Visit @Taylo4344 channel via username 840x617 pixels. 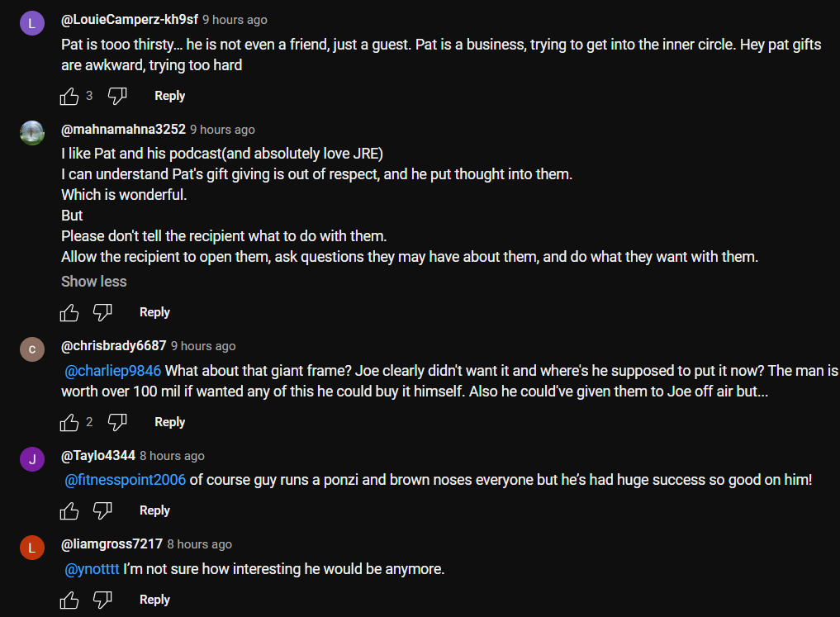pos(98,456)
